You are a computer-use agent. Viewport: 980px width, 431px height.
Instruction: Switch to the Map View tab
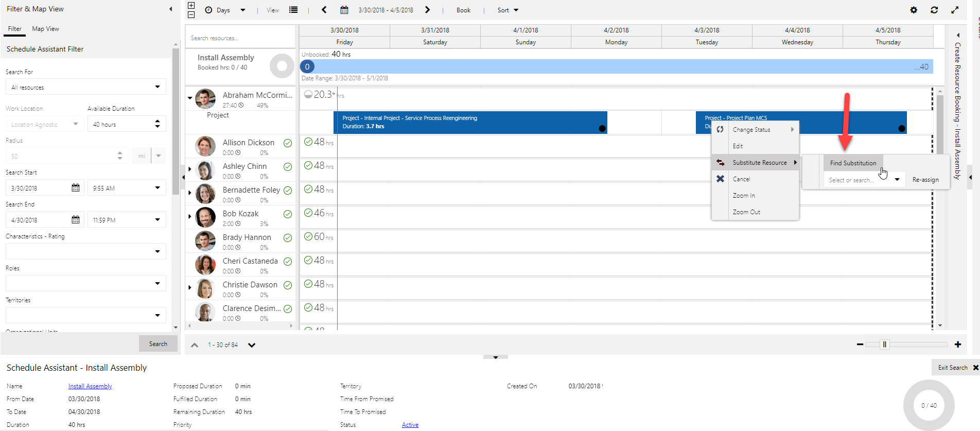pyautogui.click(x=45, y=29)
